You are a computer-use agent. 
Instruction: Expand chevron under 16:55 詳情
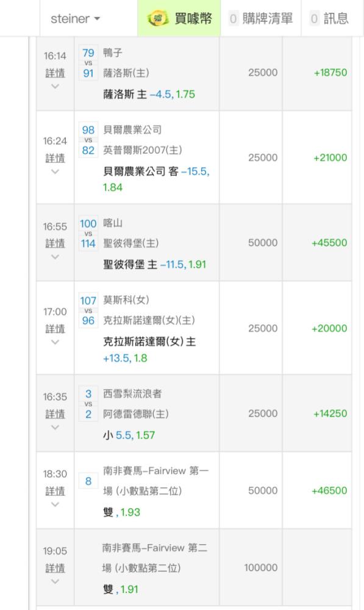point(55,257)
